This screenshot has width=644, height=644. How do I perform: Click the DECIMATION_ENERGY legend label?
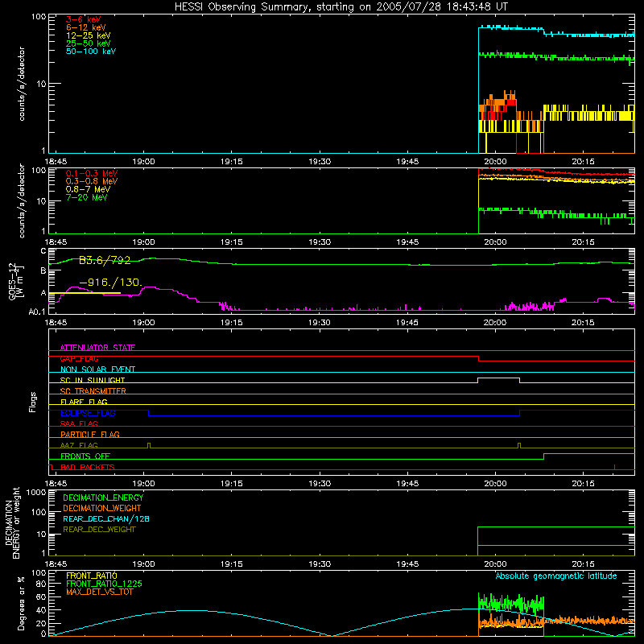tap(103, 497)
